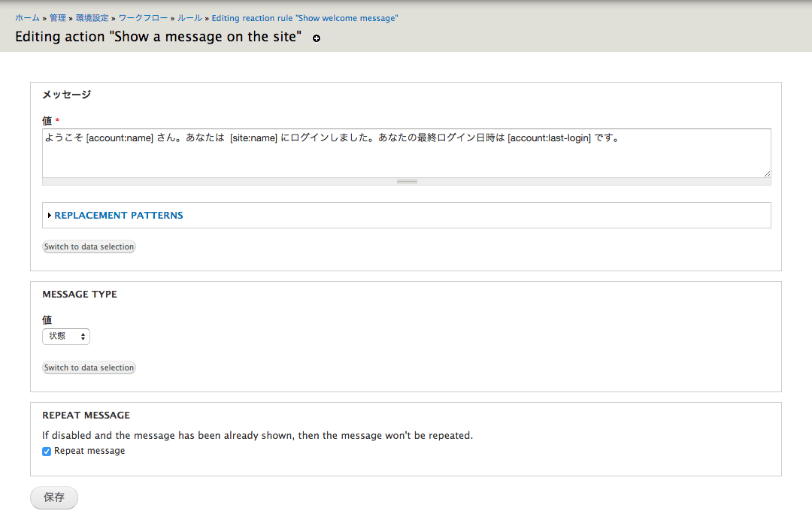Click the 保存 save button

pos(54,497)
